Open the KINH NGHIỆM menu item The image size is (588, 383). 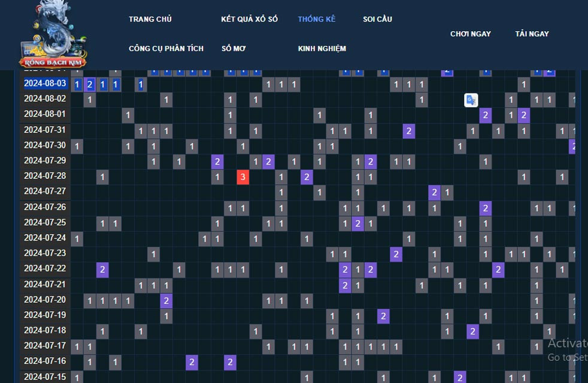click(322, 48)
